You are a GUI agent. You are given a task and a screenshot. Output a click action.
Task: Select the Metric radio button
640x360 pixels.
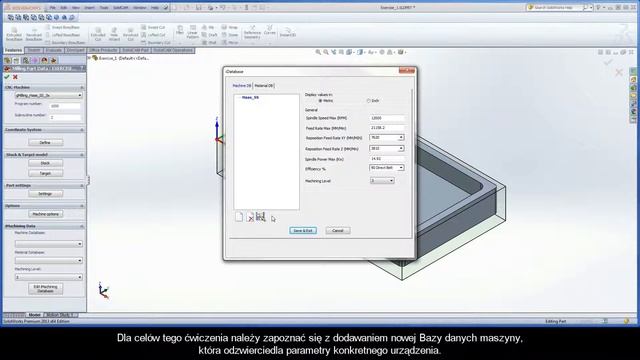point(320,100)
